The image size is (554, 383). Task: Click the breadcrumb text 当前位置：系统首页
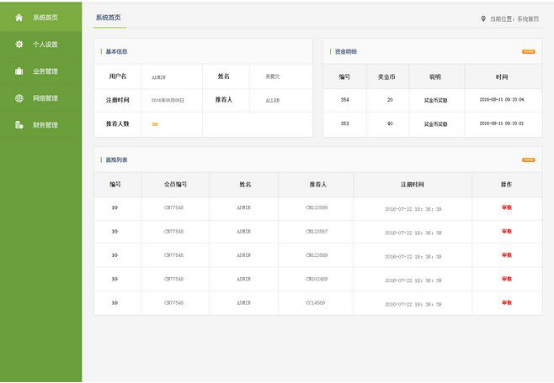click(x=514, y=19)
